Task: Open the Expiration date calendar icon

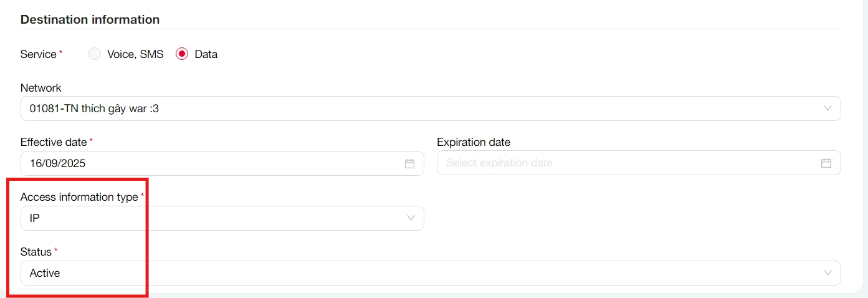Action: [826, 163]
